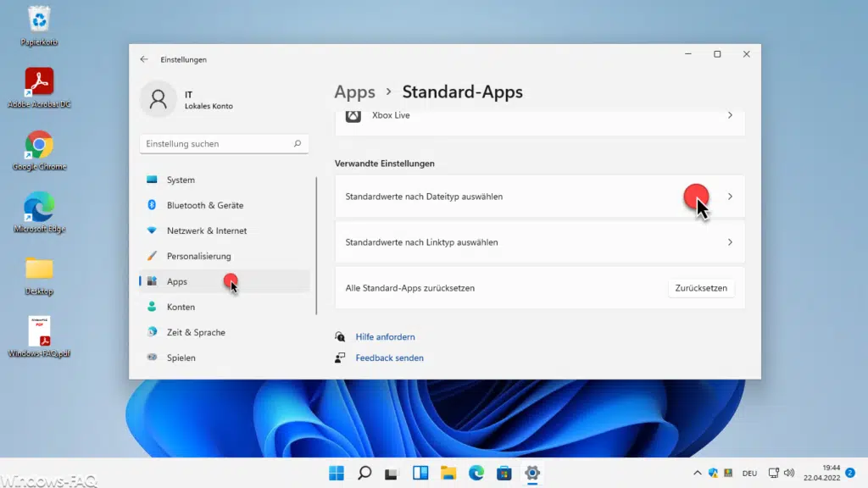Click the volume speaker icon in system tray
The width and height of the screenshot is (868, 488).
[x=788, y=473]
